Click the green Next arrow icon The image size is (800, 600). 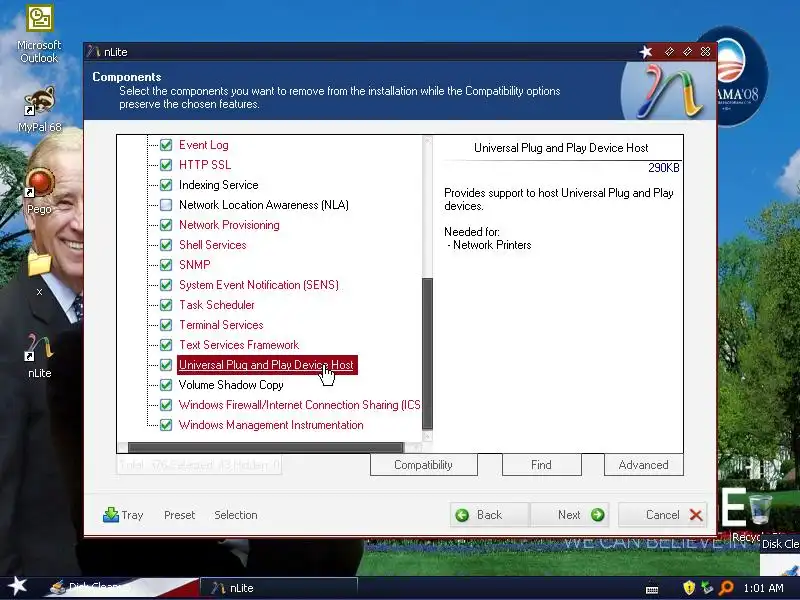coord(597,515)
